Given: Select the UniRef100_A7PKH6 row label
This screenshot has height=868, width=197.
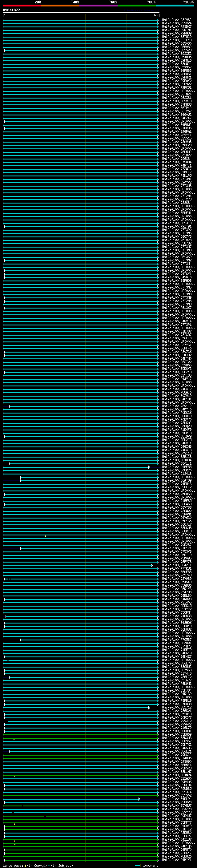Looking at the screenshot, I should pos(177,128).
